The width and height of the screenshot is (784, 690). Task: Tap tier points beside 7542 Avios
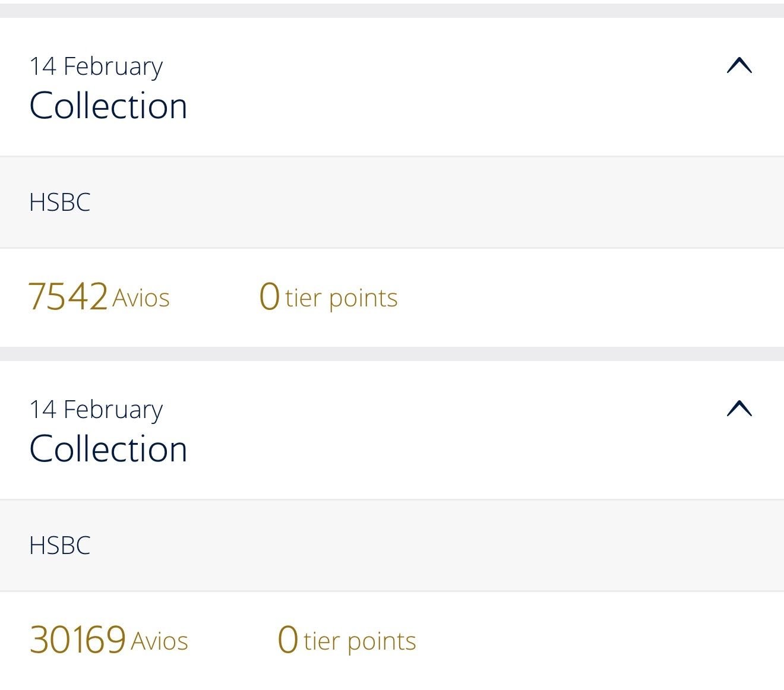[341, 298]
